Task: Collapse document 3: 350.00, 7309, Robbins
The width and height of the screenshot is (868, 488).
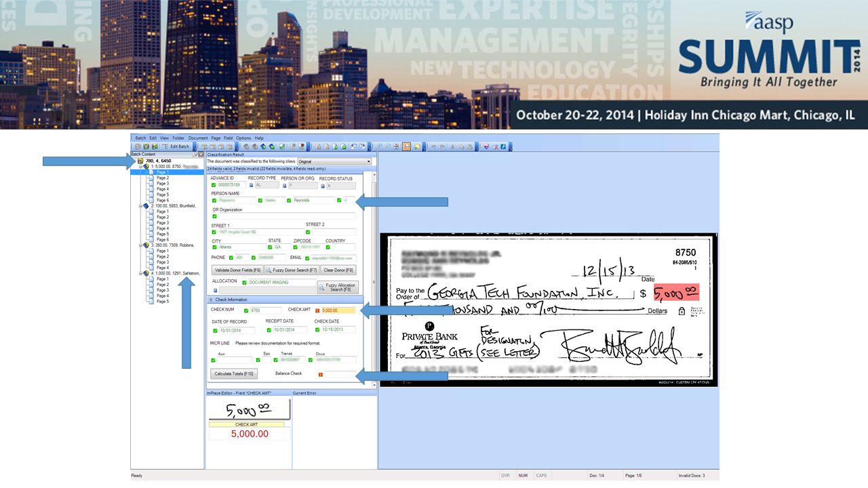Action: pyautogui.click(x=140, y=245)
